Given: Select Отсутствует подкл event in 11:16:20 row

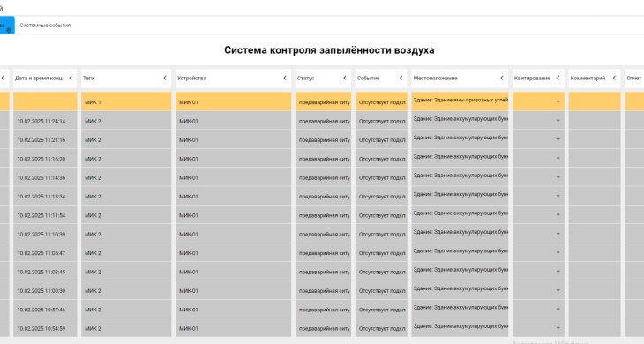Looking at the screenshot, I should pos(382,159).
